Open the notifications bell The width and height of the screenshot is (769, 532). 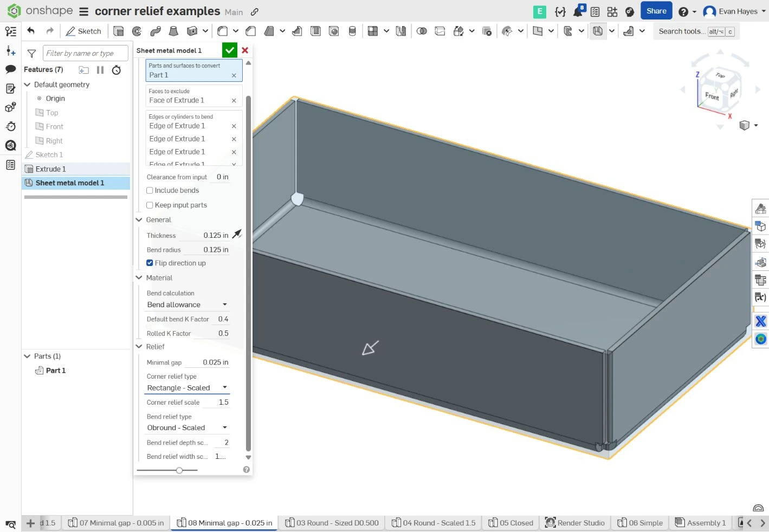pos(578,11)
